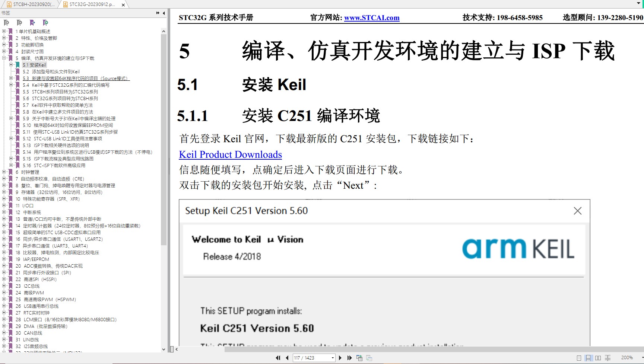Click the PDF icon on STC8H tab

(x=9, y=4)
